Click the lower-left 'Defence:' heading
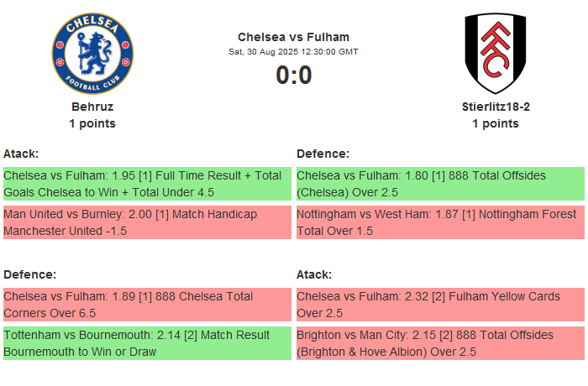 (x=29, y=274)
